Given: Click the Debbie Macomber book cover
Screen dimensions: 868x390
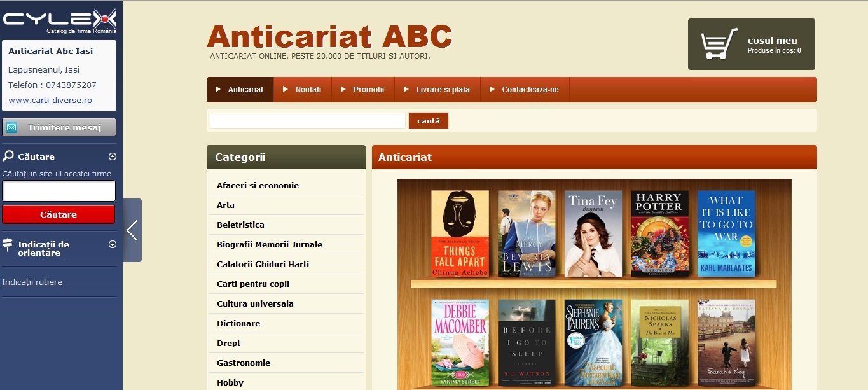Looking at the screenshot, I should [x=460, y=343].
